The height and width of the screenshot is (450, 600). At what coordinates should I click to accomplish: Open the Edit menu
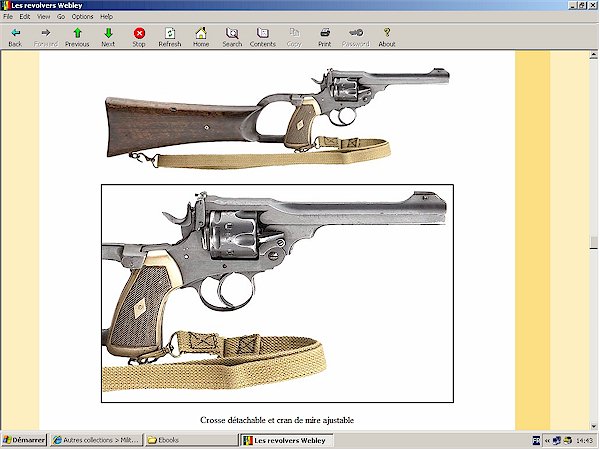pos(25,16)
